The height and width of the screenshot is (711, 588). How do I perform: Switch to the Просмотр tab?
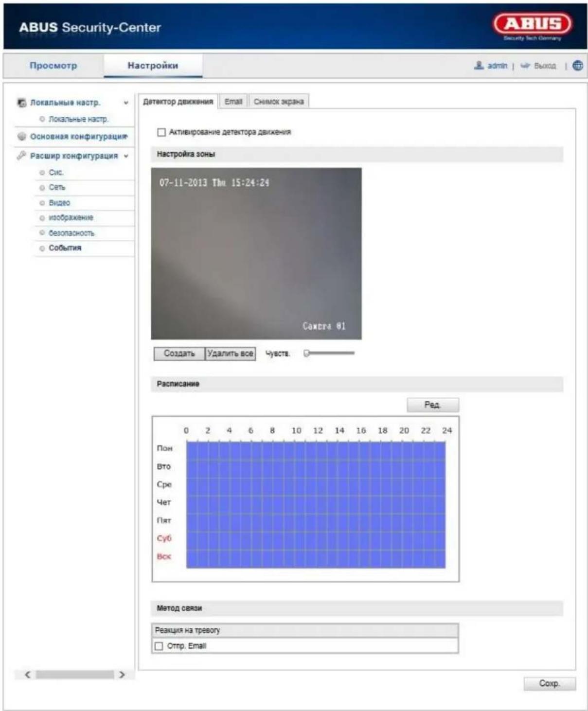tap(53, 66)
